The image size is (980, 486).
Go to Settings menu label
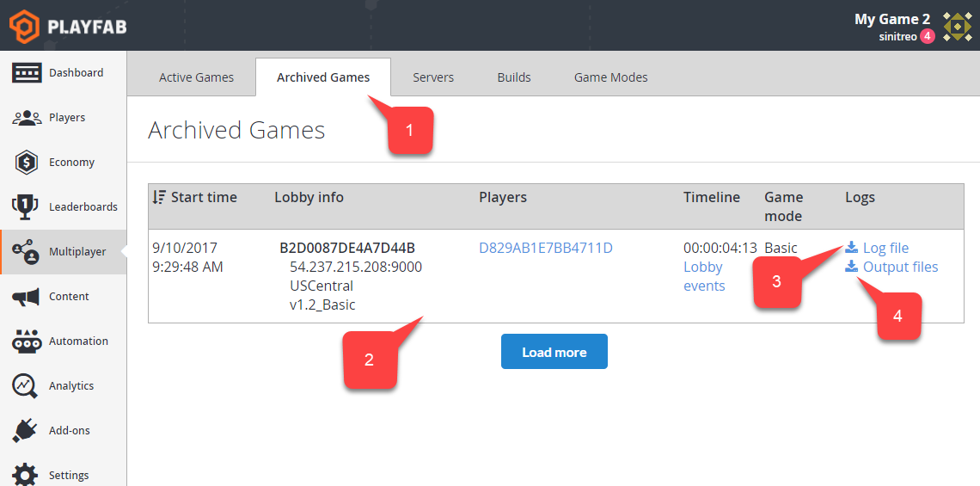69,476
